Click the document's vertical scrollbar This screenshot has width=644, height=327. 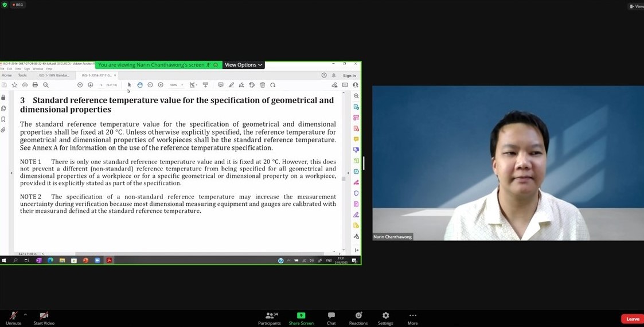[x=344, y=178]
